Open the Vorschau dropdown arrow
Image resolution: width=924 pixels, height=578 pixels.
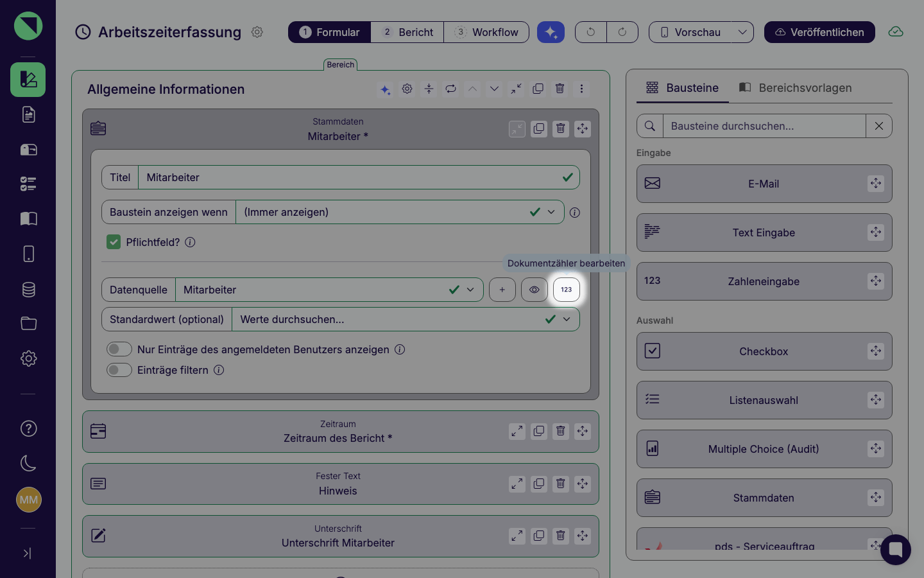pos(742,32)
